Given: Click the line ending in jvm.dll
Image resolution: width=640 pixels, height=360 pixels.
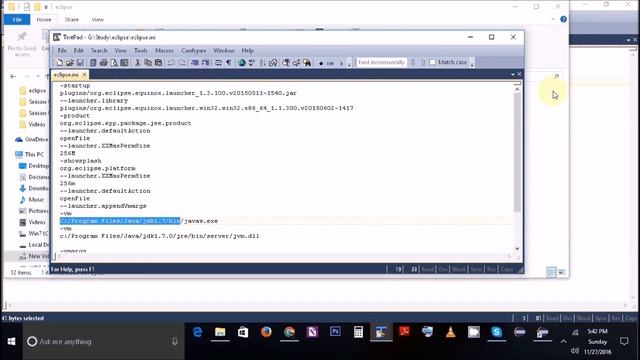Looking at the screenshot, I should [159, 236].
